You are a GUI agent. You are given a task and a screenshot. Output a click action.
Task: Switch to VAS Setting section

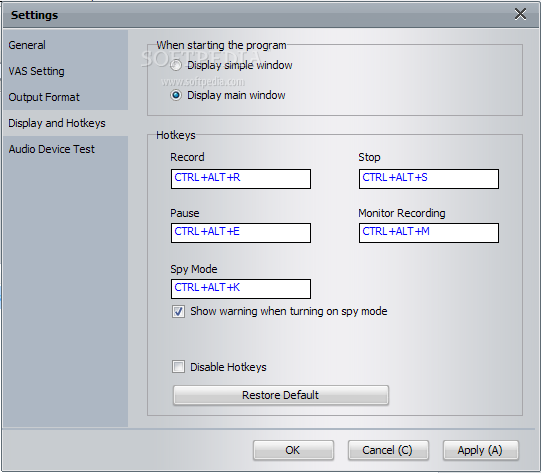click(66, 71)
